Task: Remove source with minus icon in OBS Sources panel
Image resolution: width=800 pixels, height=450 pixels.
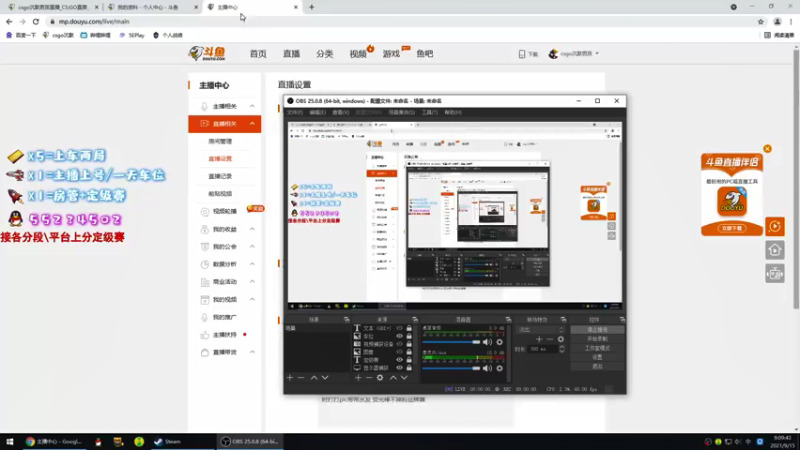Action: pyautogui.click(x=369, y=378)
